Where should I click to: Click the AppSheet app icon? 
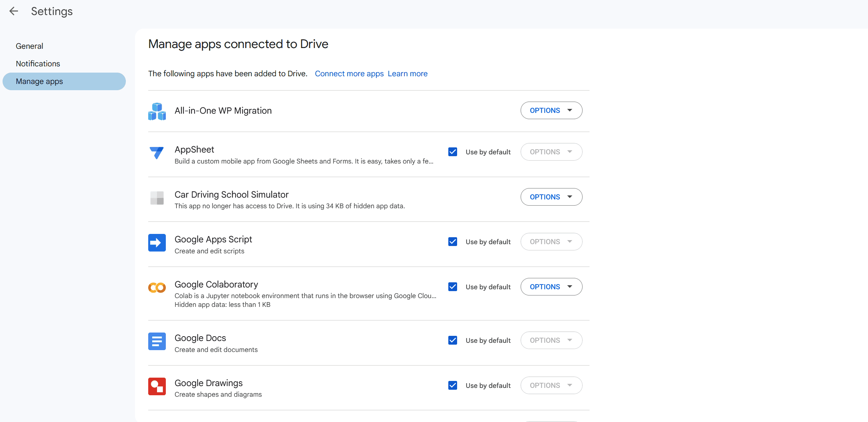click(x=157, y=153)
